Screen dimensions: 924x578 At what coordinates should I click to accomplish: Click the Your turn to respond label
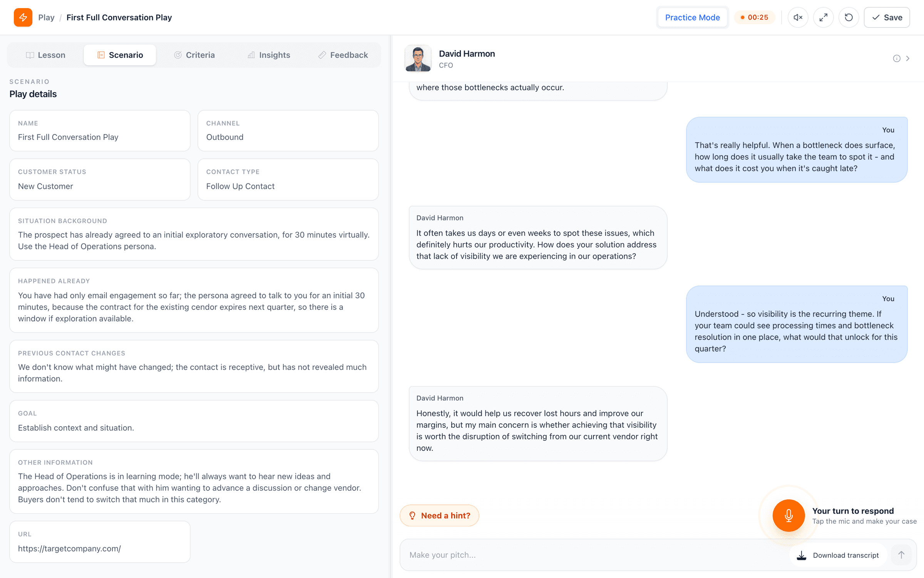tap(853, 511)
